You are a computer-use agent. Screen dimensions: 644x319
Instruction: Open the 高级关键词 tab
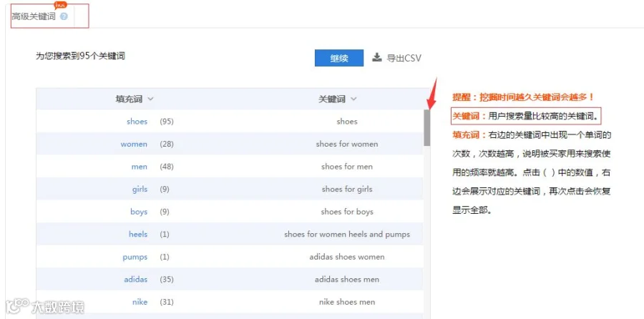(34, 16)
